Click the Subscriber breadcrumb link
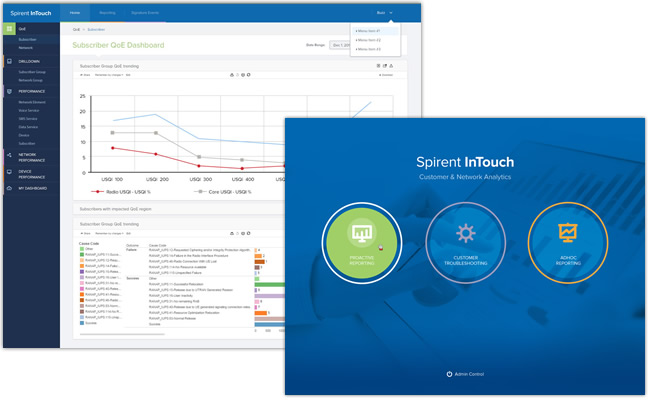 (x=96, y=29)
